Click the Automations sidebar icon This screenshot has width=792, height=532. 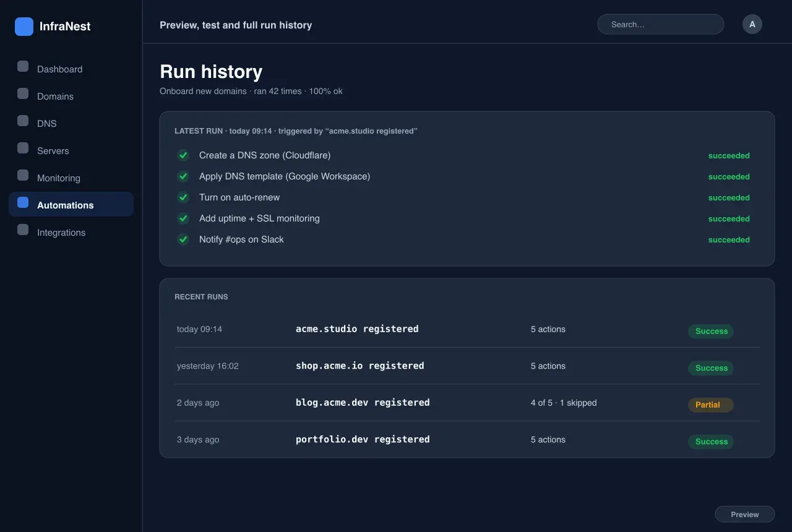23,202
